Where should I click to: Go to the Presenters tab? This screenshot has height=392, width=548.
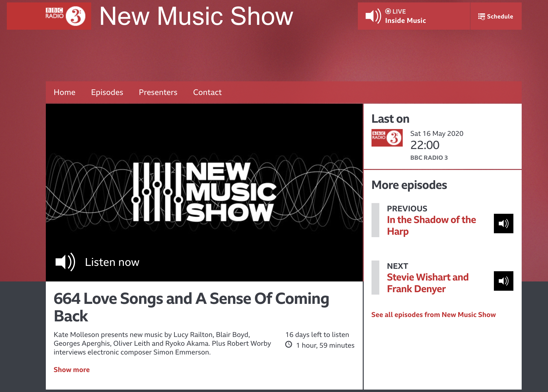coord(158,92)
